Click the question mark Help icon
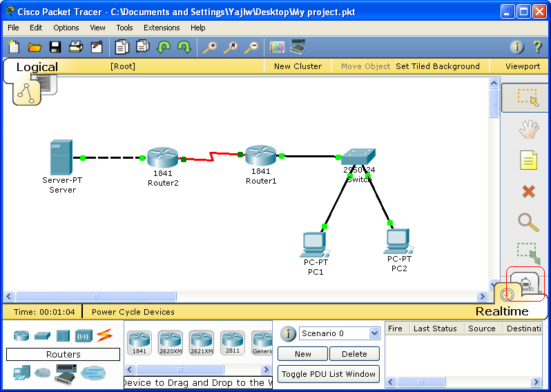 point(537,47)
